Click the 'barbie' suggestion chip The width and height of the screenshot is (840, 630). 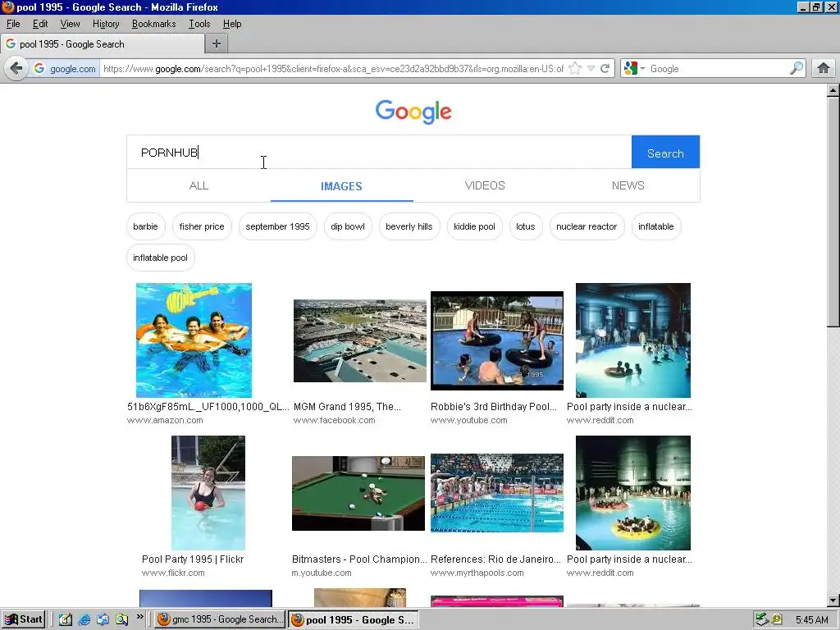tap(146, 226)
